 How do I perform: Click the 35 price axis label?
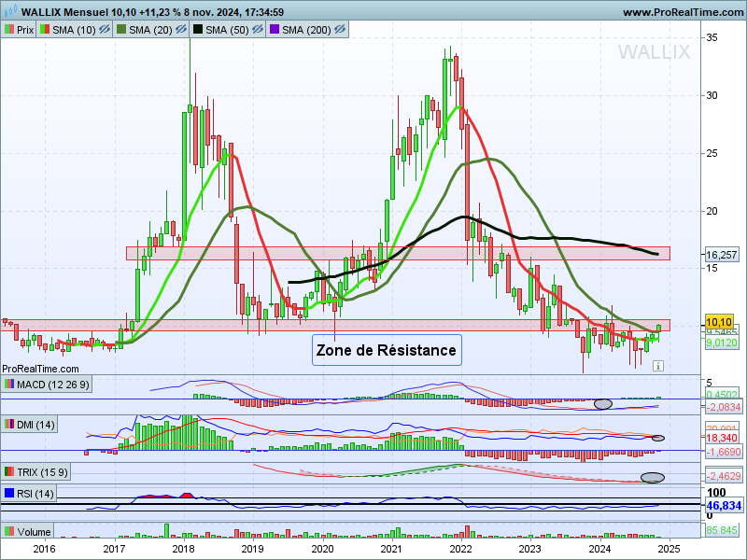[712, 37]
